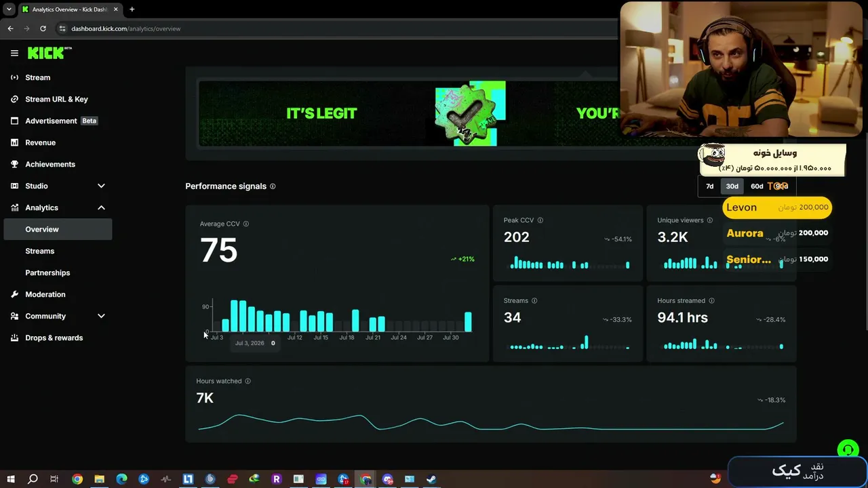Viewport: 868px width, 488px height.
Task: Collapse the Analytics sidebar section
Action: [101, 207]
